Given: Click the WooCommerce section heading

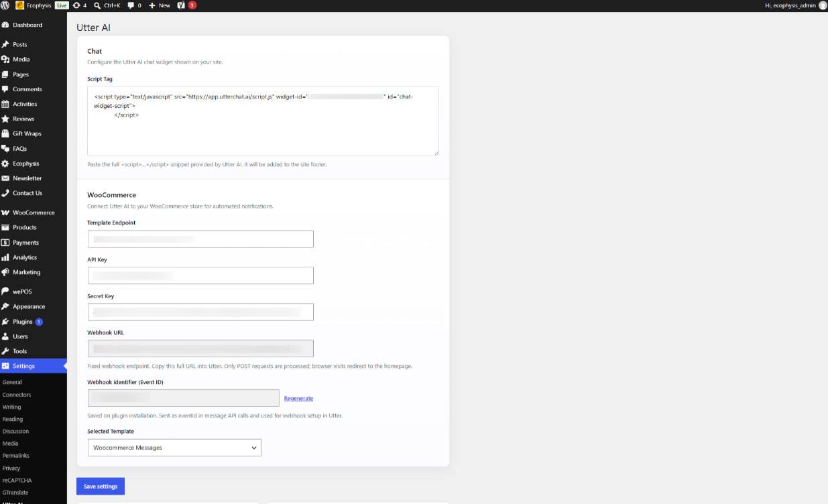Looking at the screenshot, I should click(x=112, y=195).
